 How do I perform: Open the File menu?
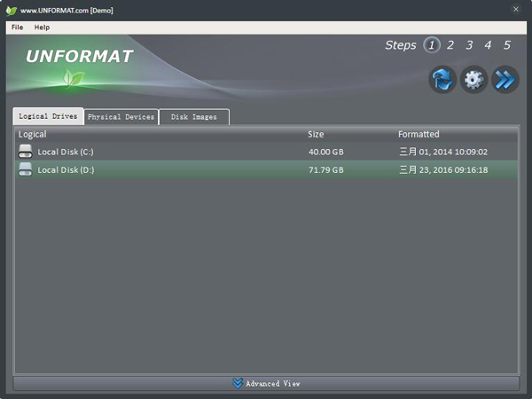[x=18, y=27]
